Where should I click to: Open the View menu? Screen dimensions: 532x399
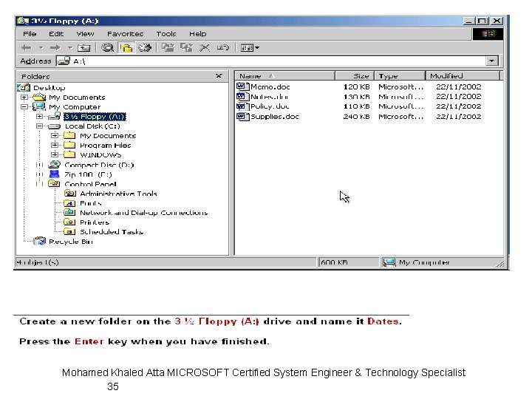[x=85, y=34]
